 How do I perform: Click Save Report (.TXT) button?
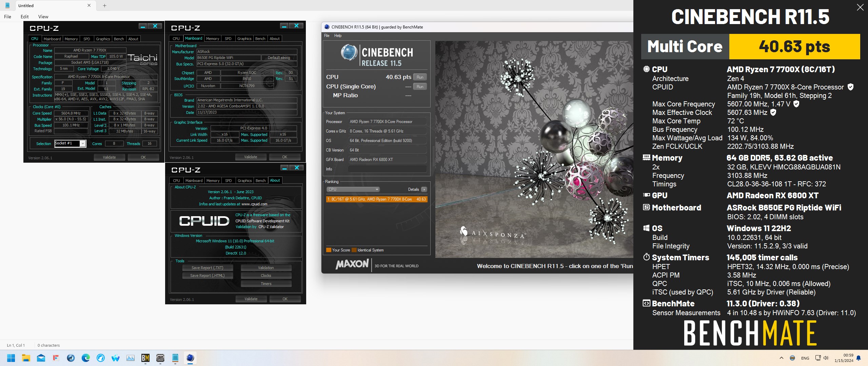(207, 268)
